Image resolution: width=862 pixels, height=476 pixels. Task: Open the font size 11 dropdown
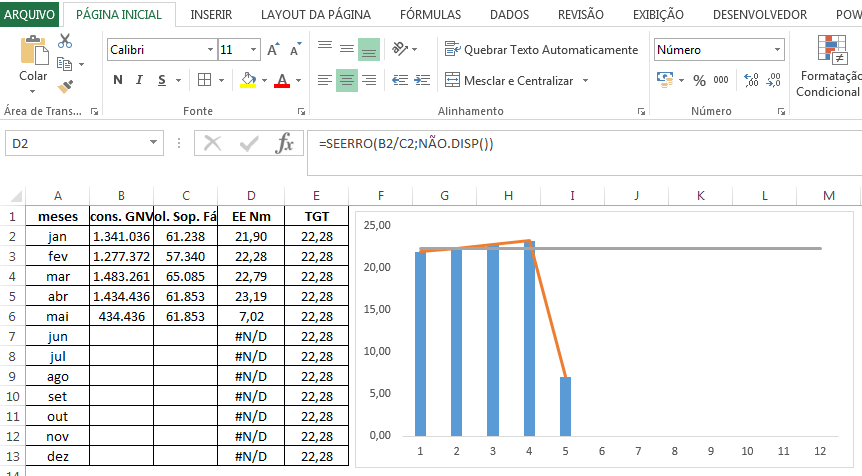(x=253, y=49)
